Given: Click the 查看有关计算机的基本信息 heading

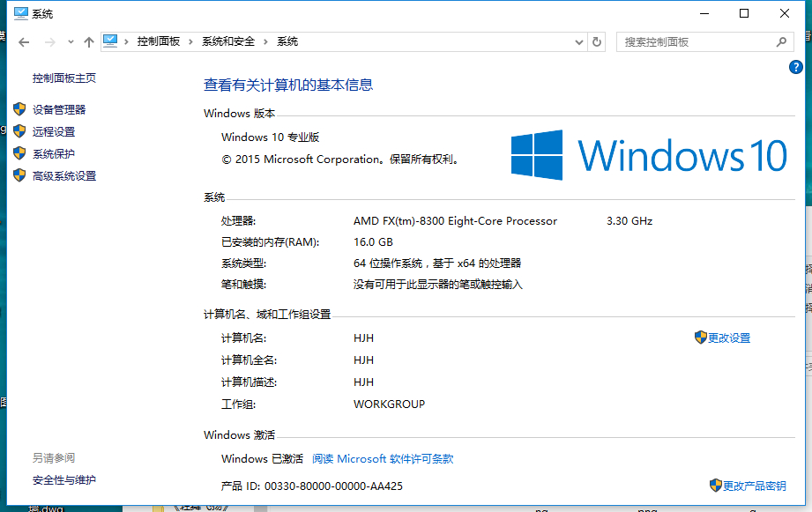Looking at the screenshot, I should (x=288, y=85).
